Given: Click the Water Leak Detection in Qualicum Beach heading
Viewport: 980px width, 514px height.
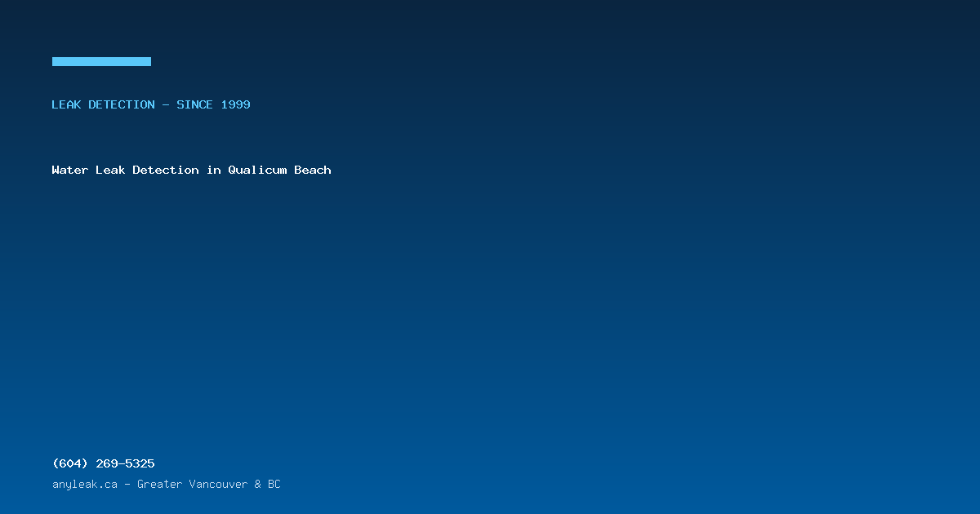Looking at the screenshot, I should tap(191, 170).
